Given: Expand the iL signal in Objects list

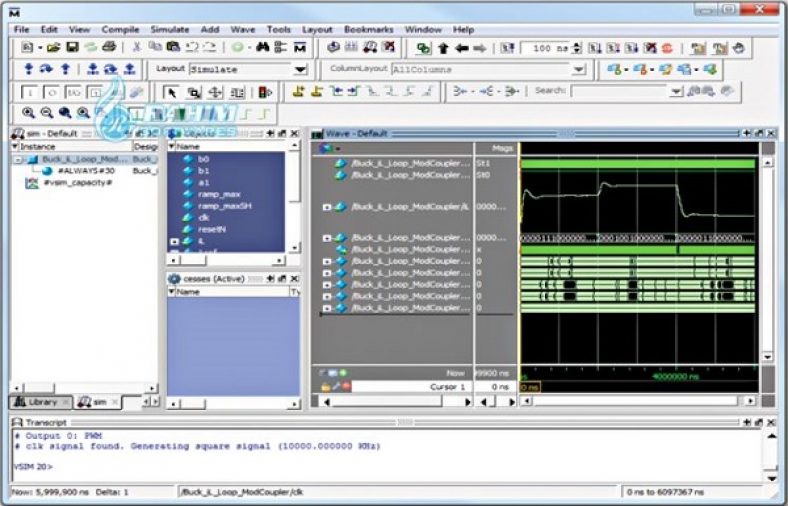Looking at the screenshot, I should coord(175,242).
